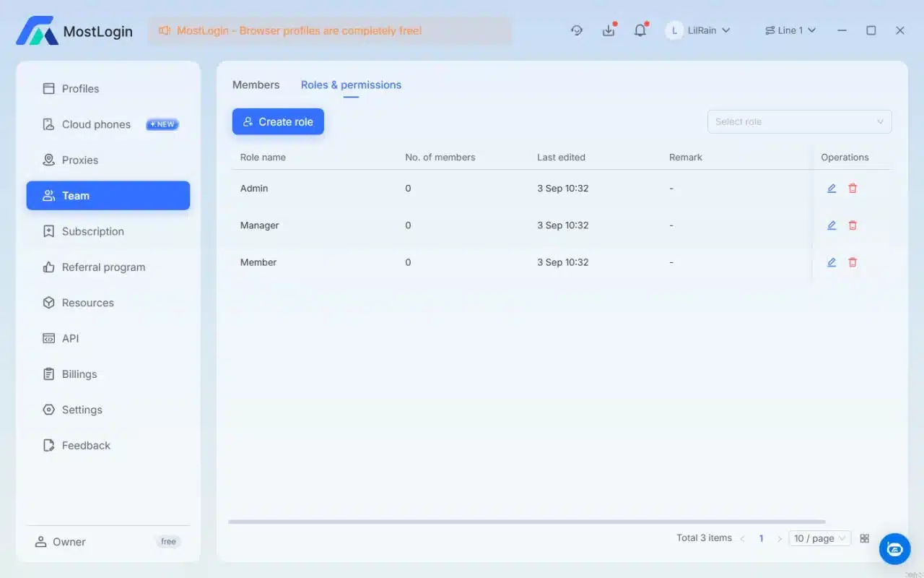This screenshot has height=578, width=924.
Task: Open Cloud phones from the sidebar
Action: [96, 124]
